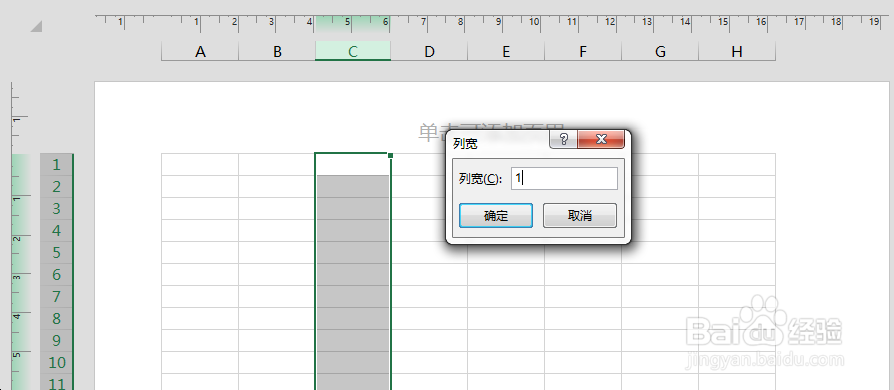Select row 7 header
This screenshot has height=390, width=894.
[56, 296]
